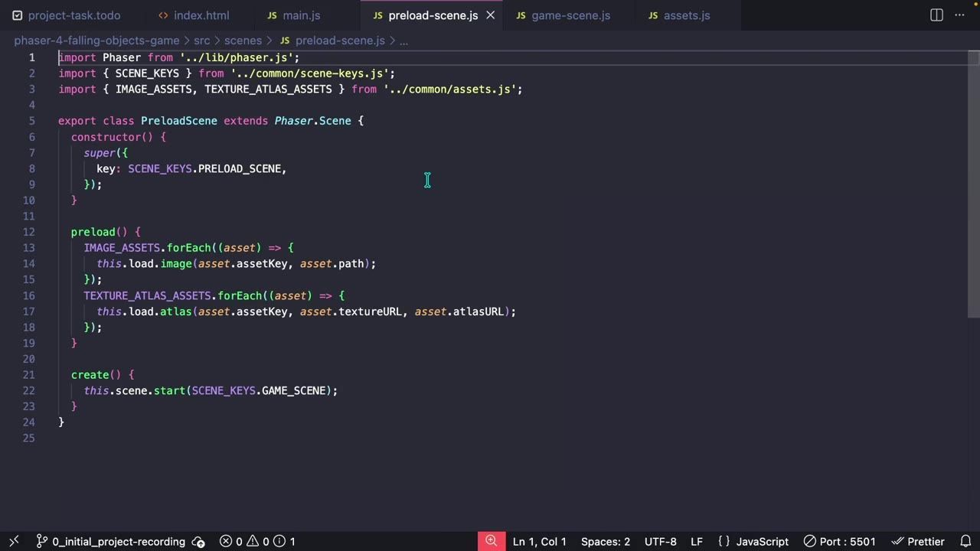The height and width of the screenshot is (551, 980).
Task: Change indentation via Spaces: 2
Action: tap(605, 541)
